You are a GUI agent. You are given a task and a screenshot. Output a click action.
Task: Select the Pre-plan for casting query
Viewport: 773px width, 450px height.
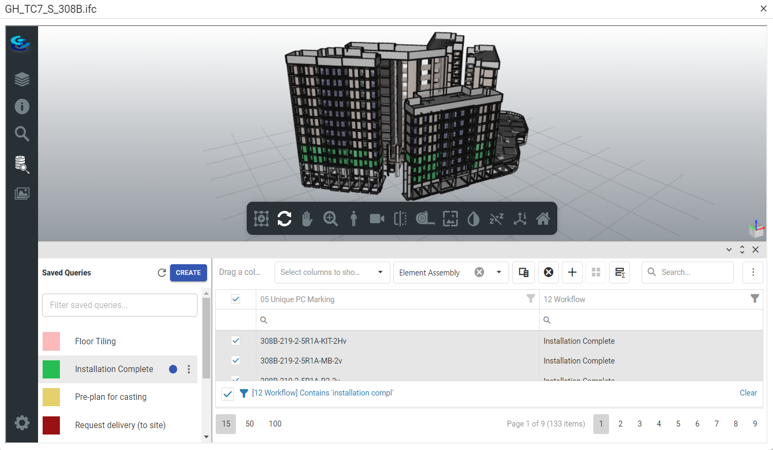(110, 397)
